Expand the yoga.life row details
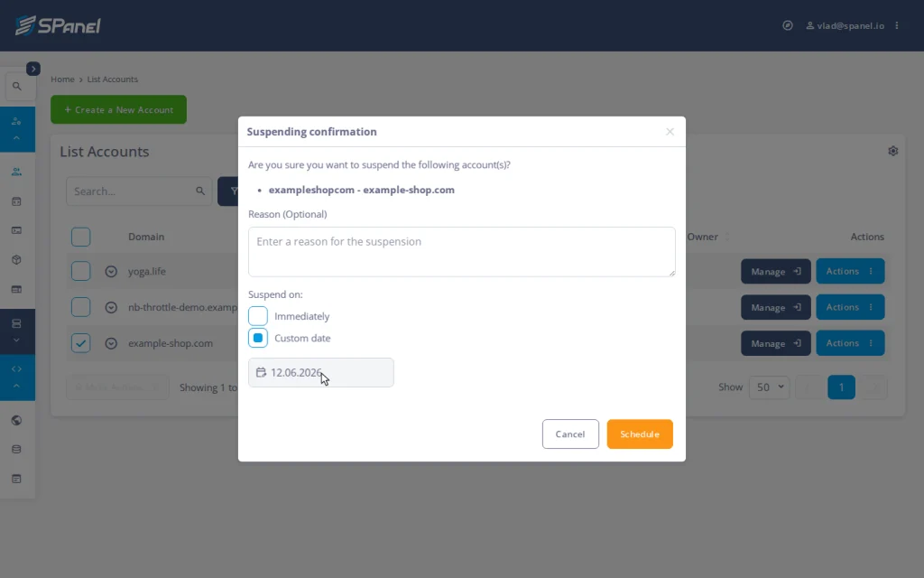The width and height of the screenshot is (924, 578). pyautogui.click(x=111, y=271)
